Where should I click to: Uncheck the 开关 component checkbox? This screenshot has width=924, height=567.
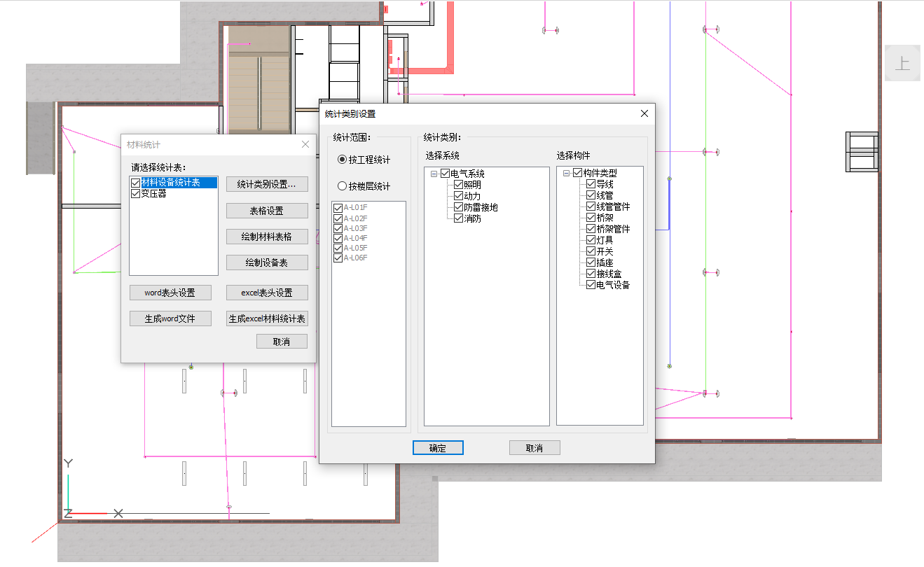click(591, 251)
